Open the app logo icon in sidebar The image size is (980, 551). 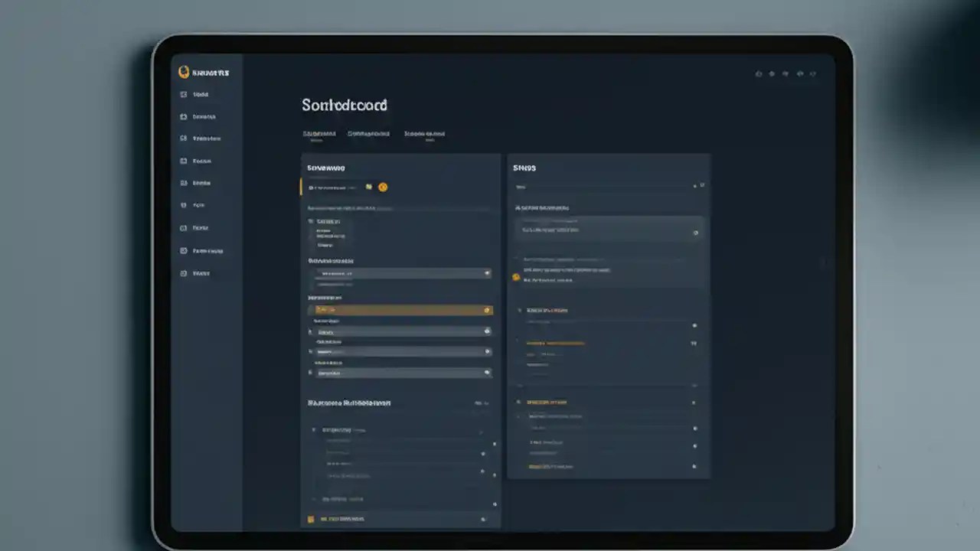tap(184, 71)
